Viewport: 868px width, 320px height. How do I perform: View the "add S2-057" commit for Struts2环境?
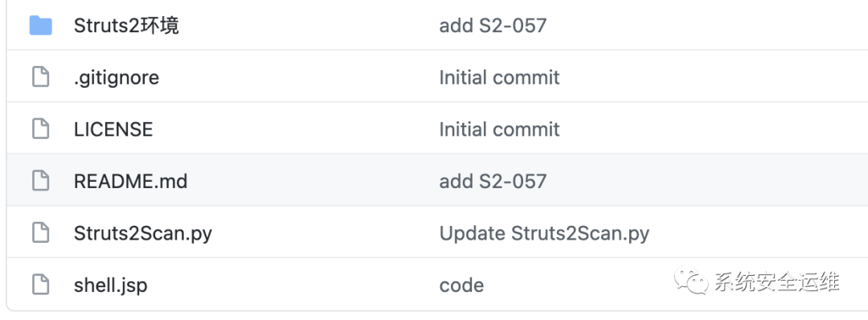coord(493,26)
